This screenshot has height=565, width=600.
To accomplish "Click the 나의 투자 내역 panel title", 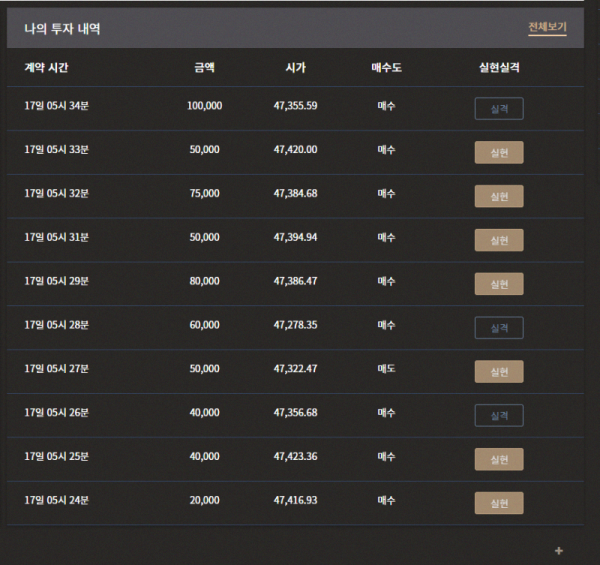I will pyautogui.click(x=62, y=29).
